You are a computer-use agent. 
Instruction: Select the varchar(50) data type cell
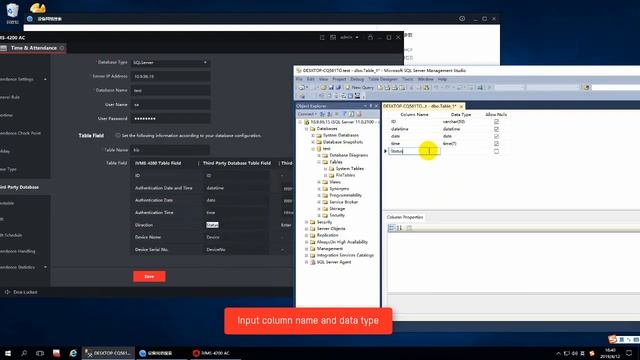point(454,122)
